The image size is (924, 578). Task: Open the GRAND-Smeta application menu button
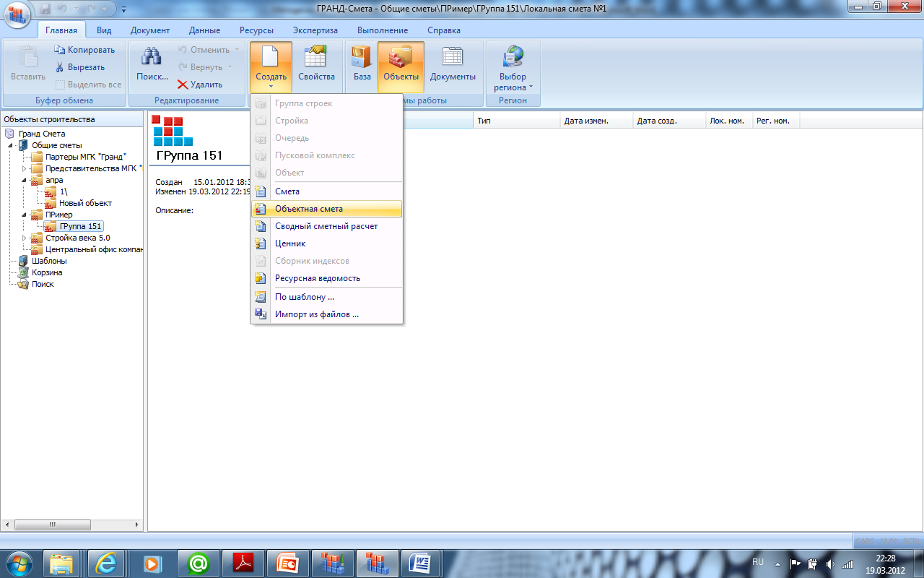point(17,13)
